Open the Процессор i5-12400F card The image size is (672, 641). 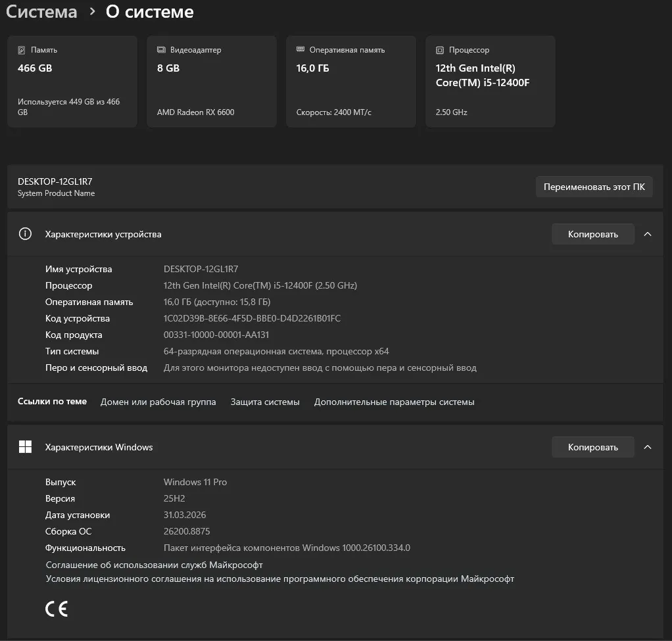click(491, 82)
